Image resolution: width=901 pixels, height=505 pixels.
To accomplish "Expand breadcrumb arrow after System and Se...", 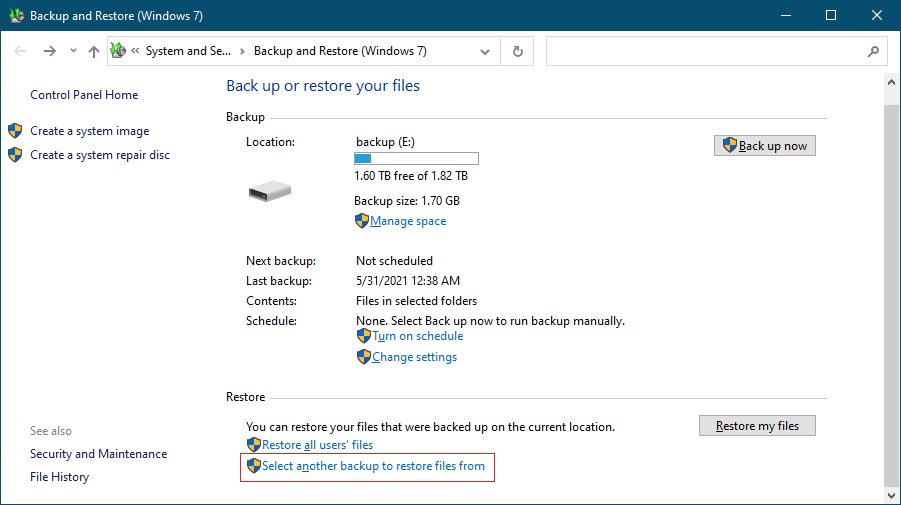I will click(x=242, y=51).
